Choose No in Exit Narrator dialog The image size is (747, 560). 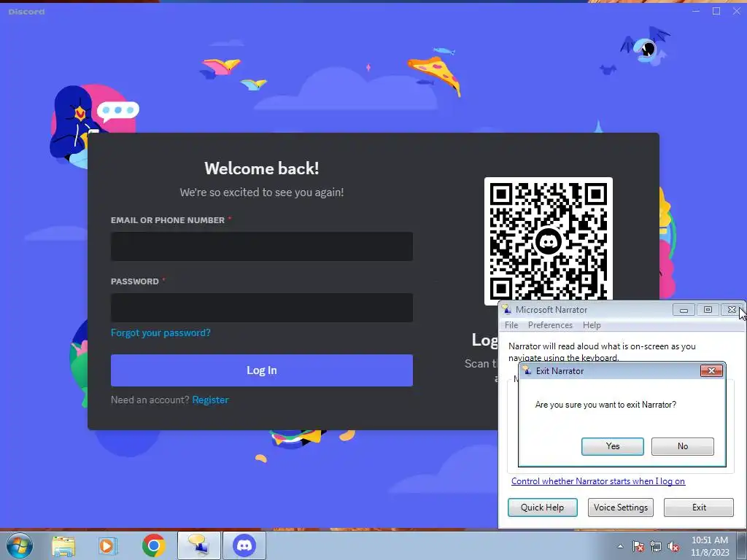point(682,446)
